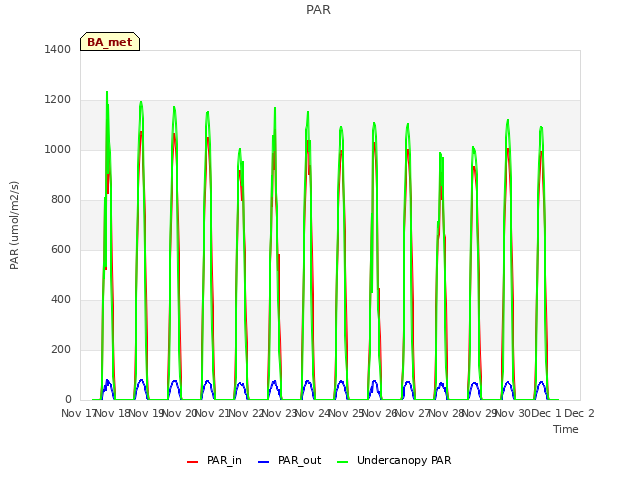Click the red PAR_in legend swatch

click(x=192, y=462)
